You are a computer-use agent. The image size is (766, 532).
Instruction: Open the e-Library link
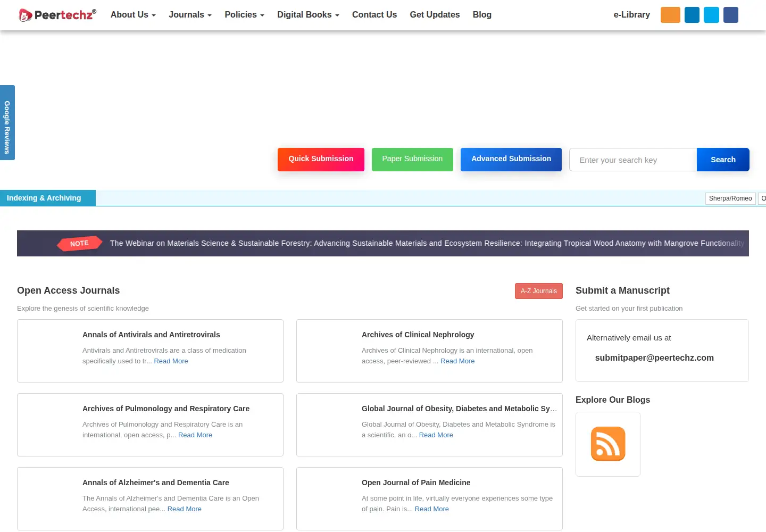point(632,15)
